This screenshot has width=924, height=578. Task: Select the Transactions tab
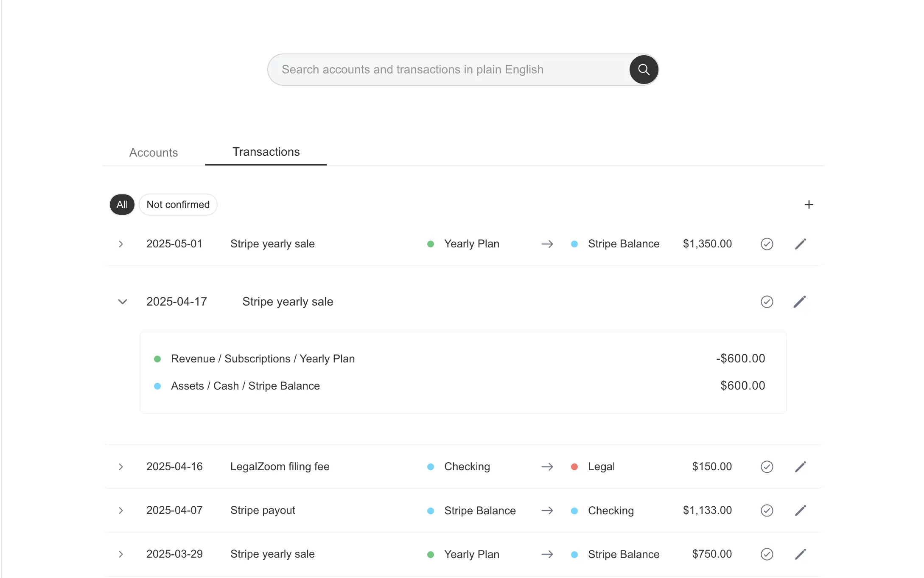(266, 152)
